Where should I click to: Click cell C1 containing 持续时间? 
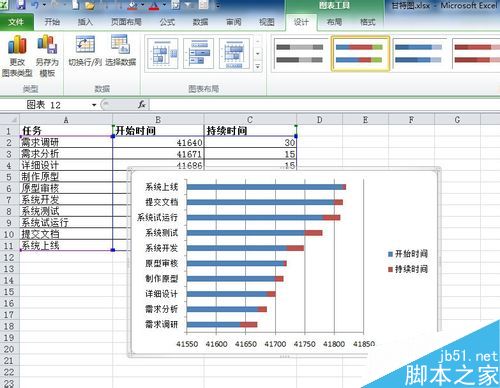pyautogui.click(x=250, y=131)
